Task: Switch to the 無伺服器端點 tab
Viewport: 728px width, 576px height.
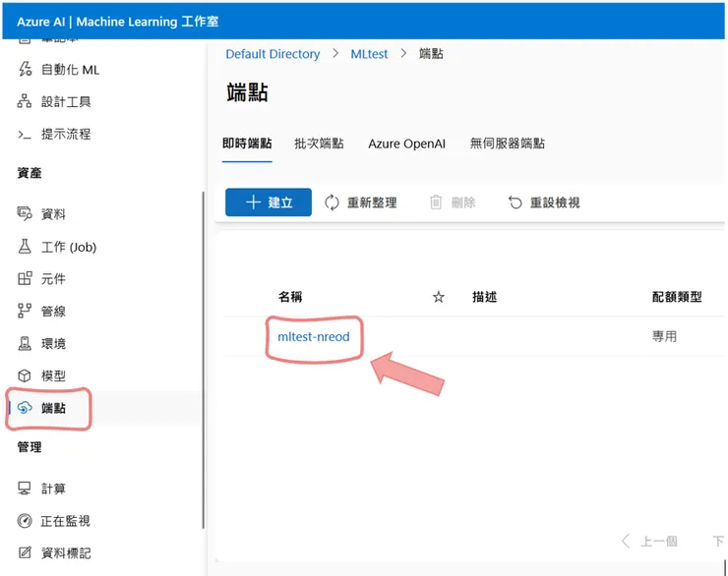Action: coord(507,144)
